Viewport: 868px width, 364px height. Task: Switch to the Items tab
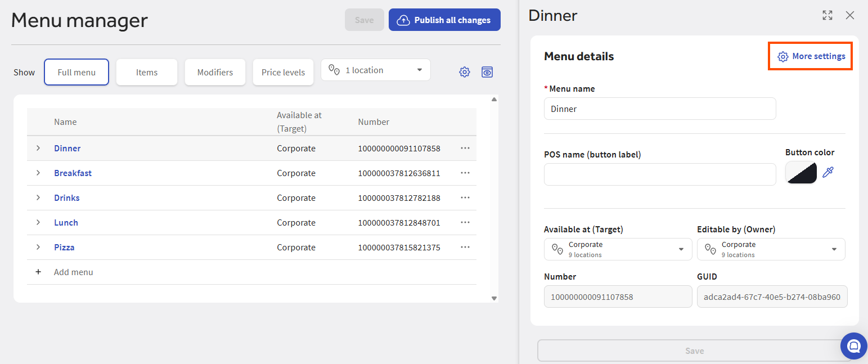click(x=146, y=72)
